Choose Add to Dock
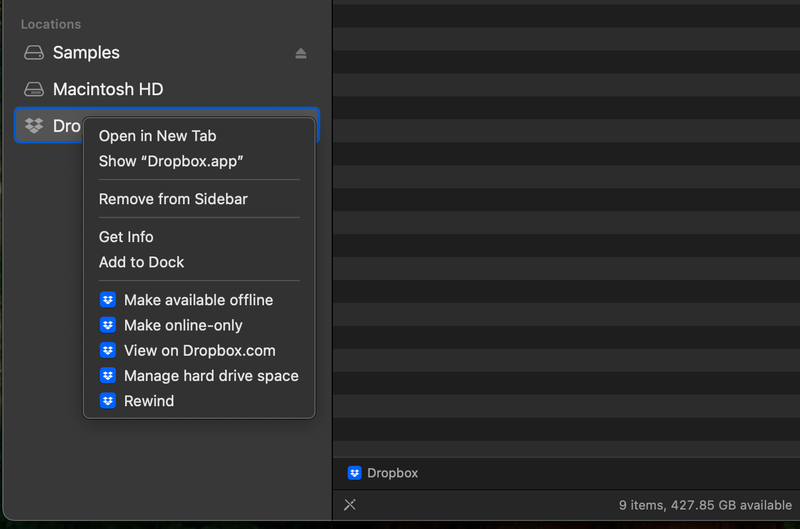The width and height of the screenshot is (800, 529). coord(141,262)
